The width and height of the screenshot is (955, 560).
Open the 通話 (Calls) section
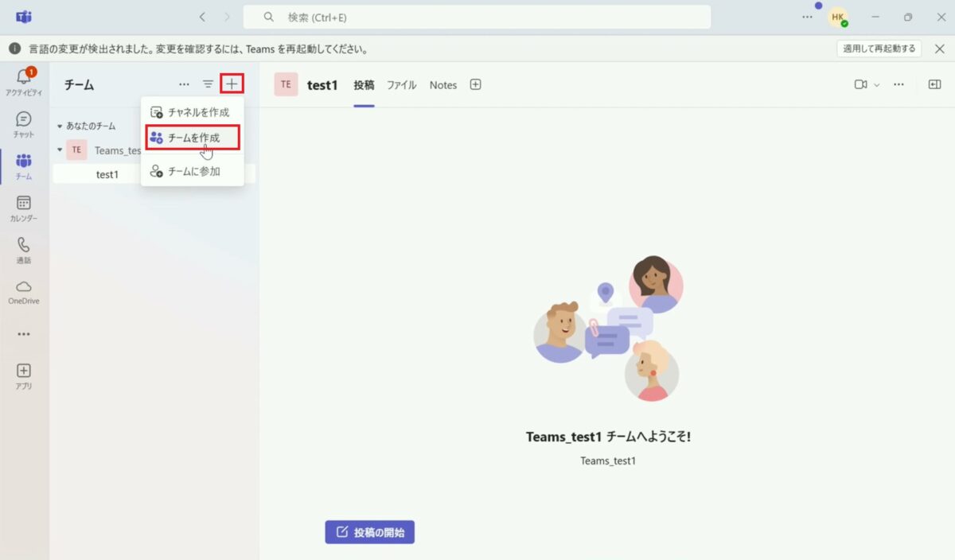(24, 249)
